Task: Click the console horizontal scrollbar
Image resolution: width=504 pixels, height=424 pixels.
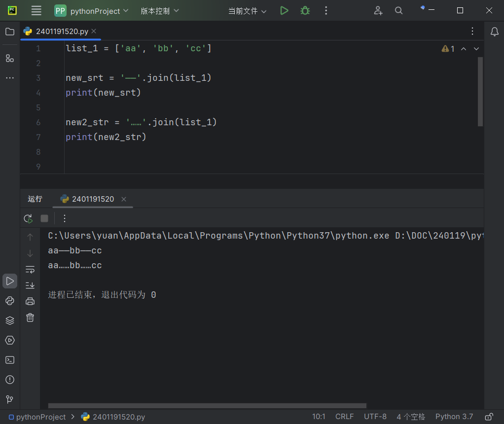Action: pyautogui.click(x=207, y=406)
